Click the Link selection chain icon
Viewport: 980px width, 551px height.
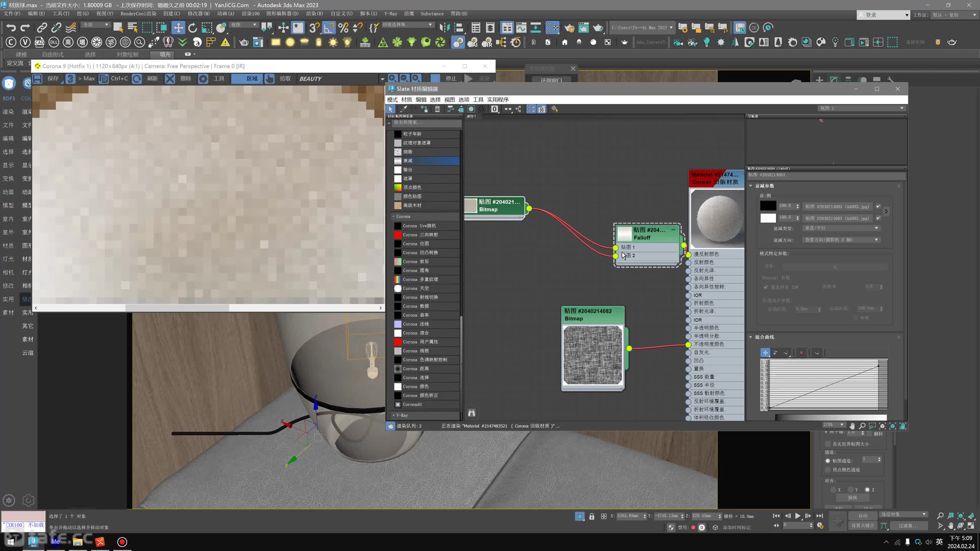41,28
